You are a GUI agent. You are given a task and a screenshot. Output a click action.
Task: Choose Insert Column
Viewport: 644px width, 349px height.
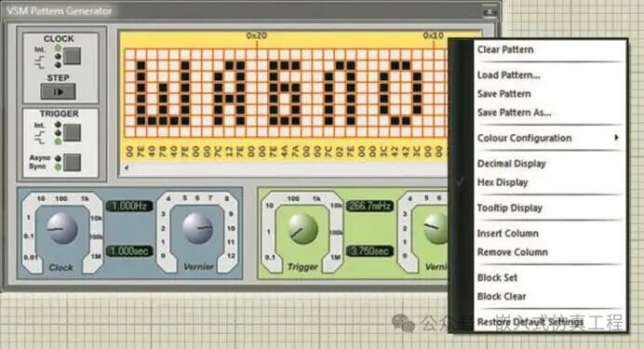click(x=507, y=234)
